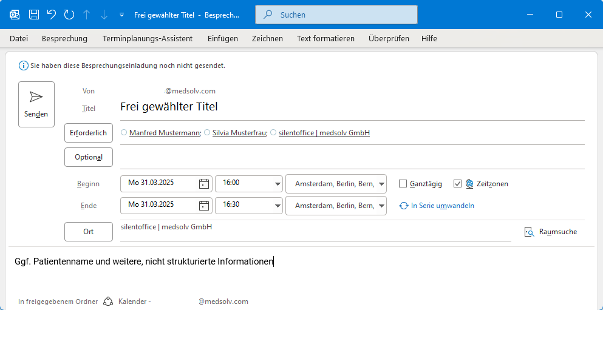This screenshot has height=364, width=603.
Task: Open calendar picker for Beginn date
Action: 204,184
